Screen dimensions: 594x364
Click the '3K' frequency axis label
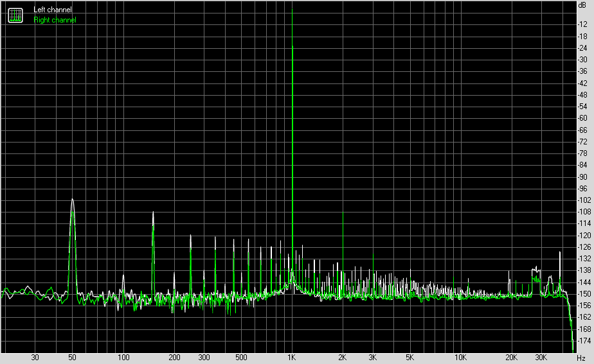coord(373,357)
